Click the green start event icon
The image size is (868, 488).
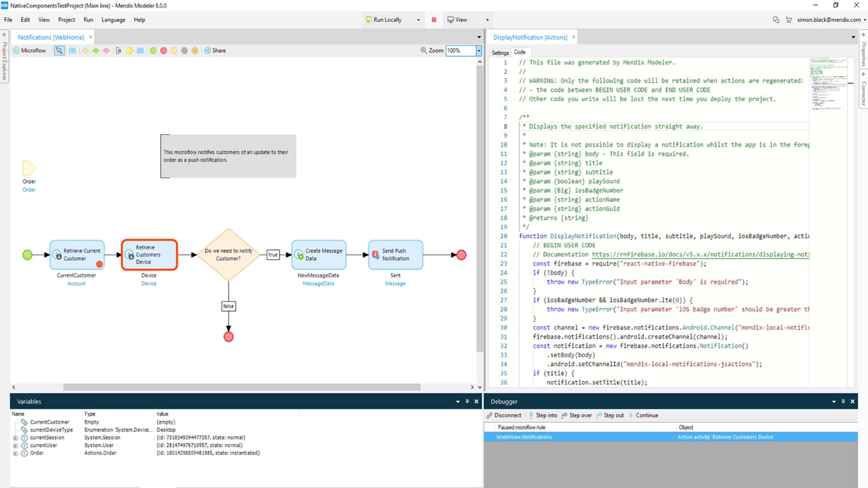[154, 51]
